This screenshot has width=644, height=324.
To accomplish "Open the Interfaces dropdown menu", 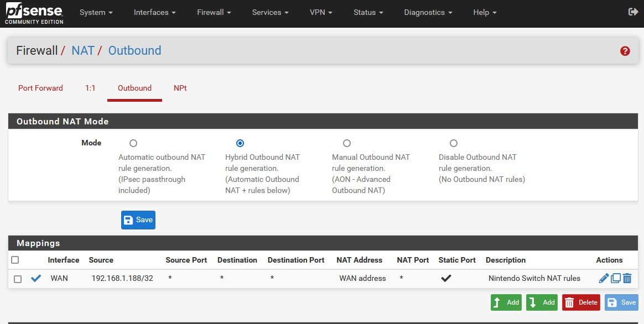I will 154,12.
